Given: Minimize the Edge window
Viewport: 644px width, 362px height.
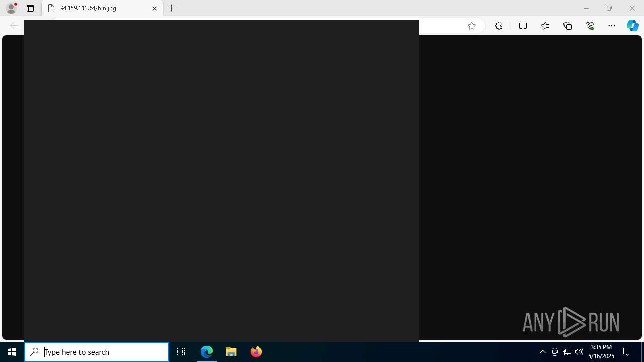Looking at the screenshot, I should (x=586, y=8).
